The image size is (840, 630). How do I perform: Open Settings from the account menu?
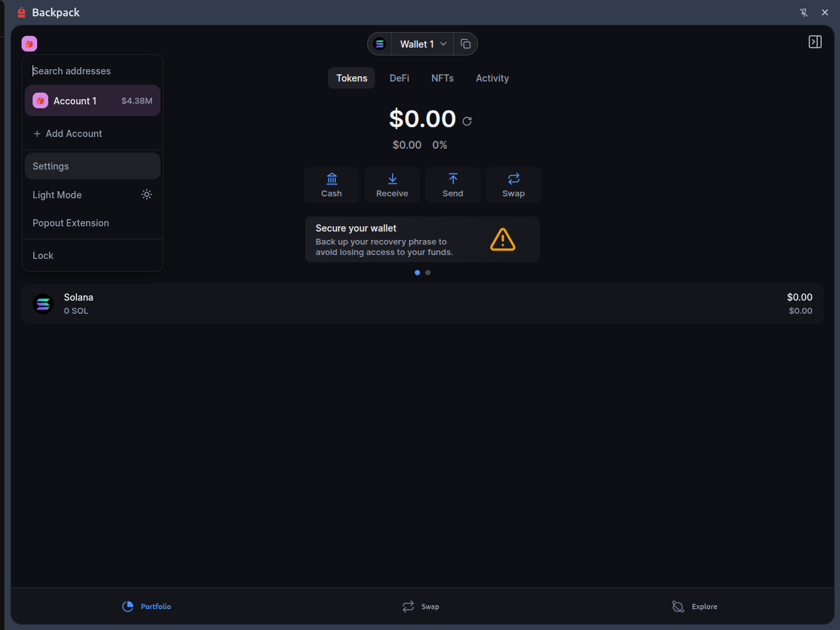click(93, 166)
